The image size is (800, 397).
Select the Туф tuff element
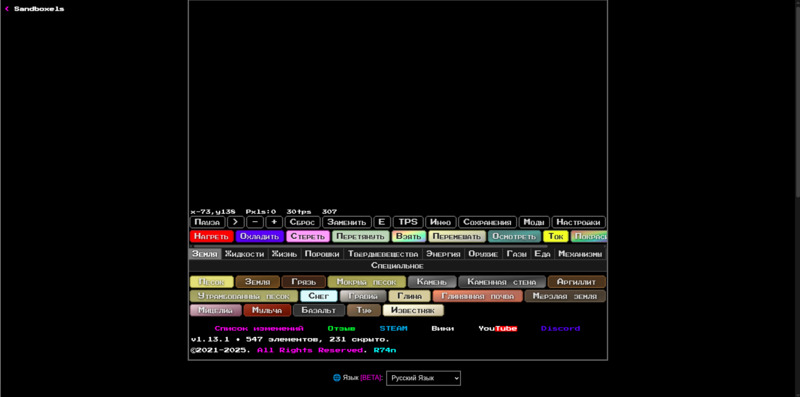(364, 310)
